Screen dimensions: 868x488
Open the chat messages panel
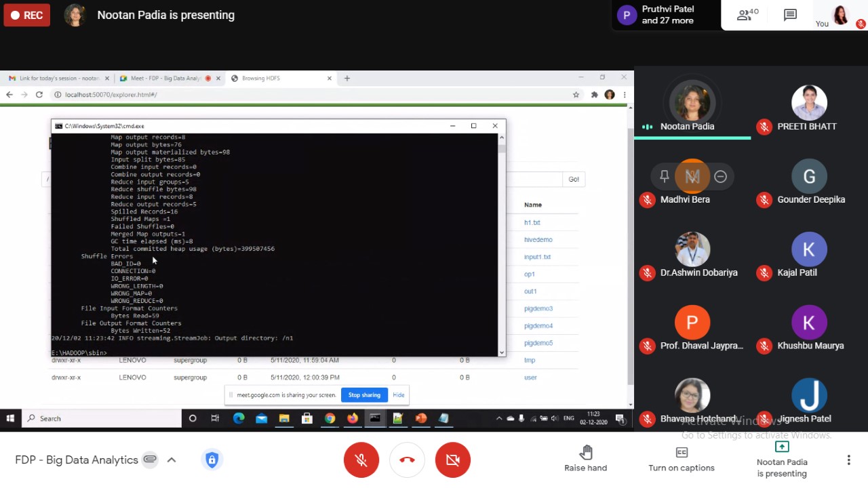click(x=790, y=15)
